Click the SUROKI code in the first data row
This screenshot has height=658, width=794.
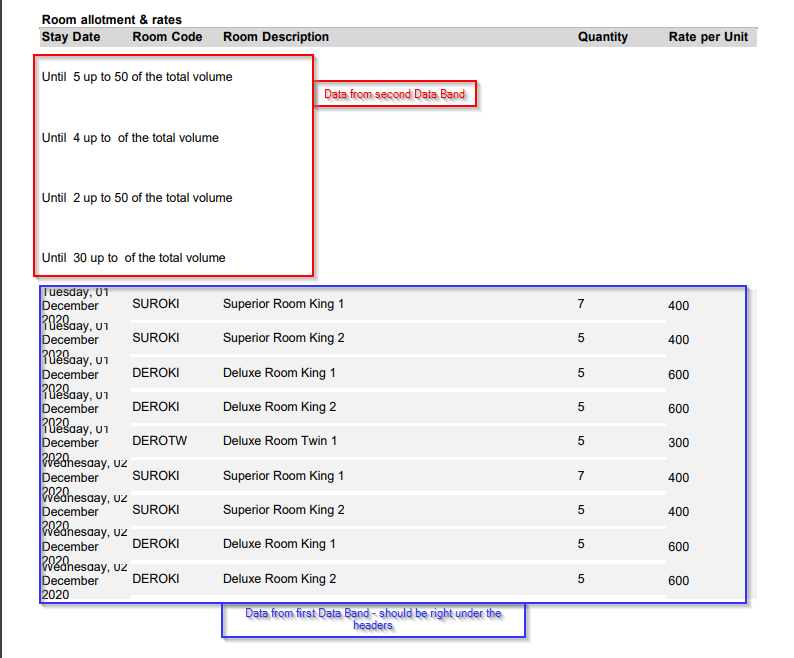click(x=155, y=304)
